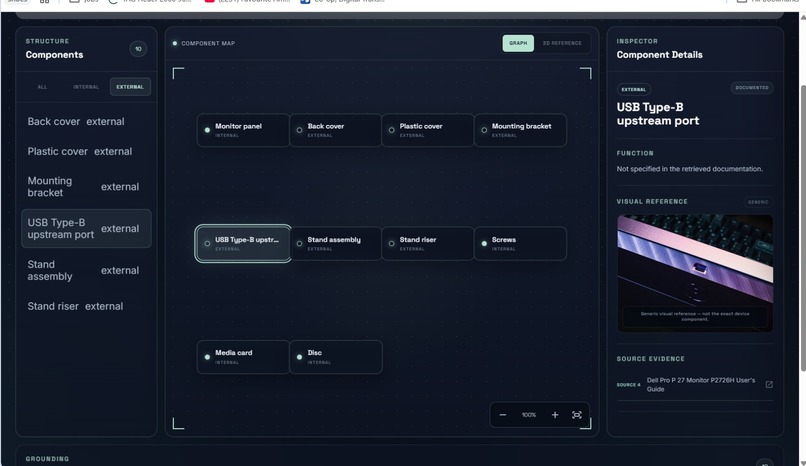Click the Component Map heading
This screenshot has height=466, width=806.
[x=208, y=44]
